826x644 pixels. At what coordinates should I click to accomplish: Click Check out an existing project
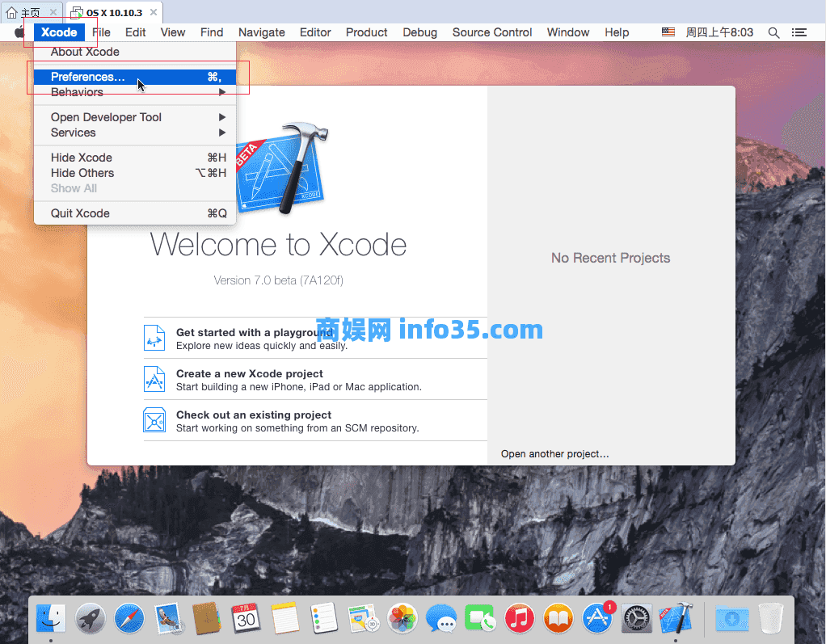315,421
